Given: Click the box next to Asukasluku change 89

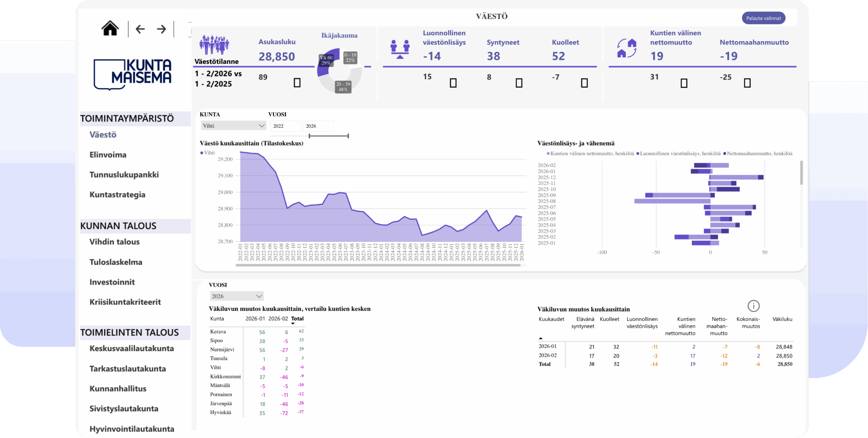Looking at the screenshot, I should tap(297, 83).
